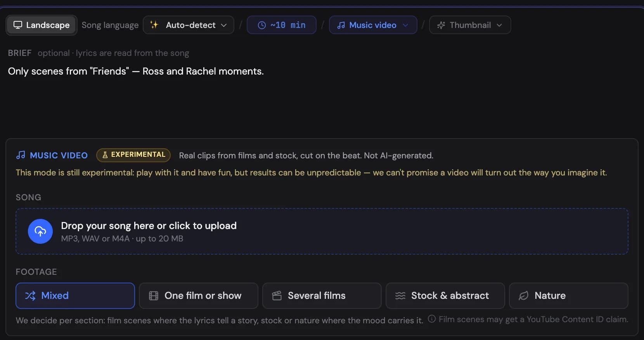Click the film strip icon in One film or show
The height and width of the screenshot is (340, 644).
point(154,296)
